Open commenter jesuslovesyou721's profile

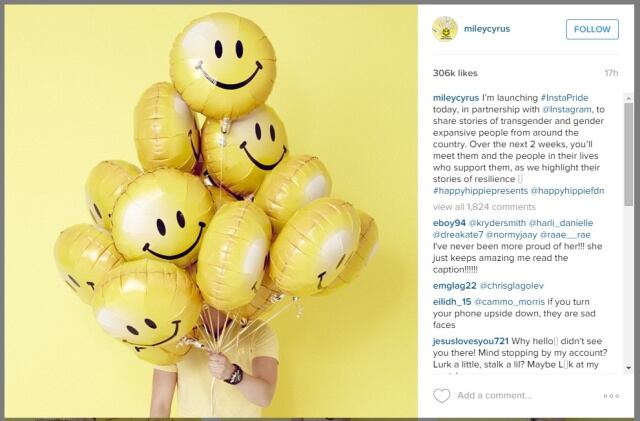471,341
